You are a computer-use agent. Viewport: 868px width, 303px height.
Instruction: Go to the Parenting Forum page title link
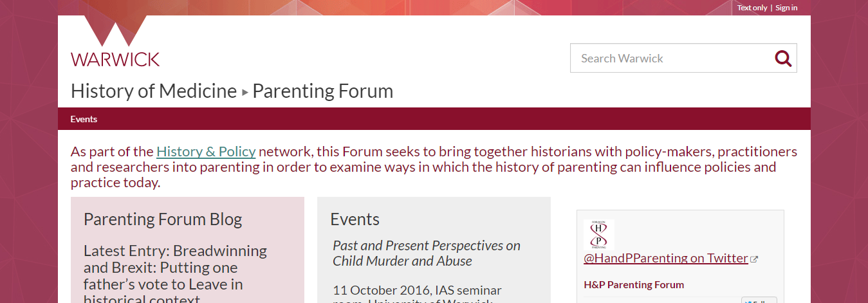(x=322, y=91)
